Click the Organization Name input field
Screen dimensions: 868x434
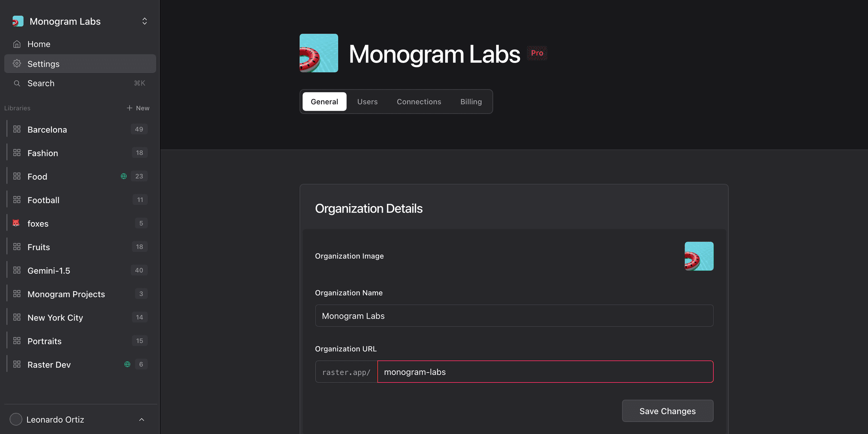(x=514, y=316)
